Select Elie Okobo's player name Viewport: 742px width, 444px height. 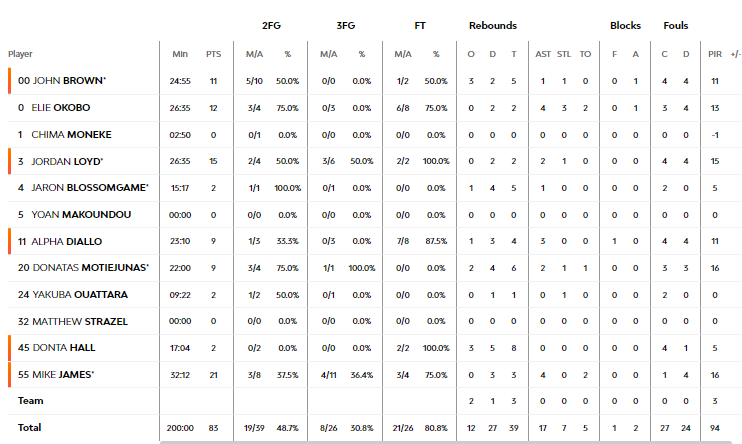point(61,108)
